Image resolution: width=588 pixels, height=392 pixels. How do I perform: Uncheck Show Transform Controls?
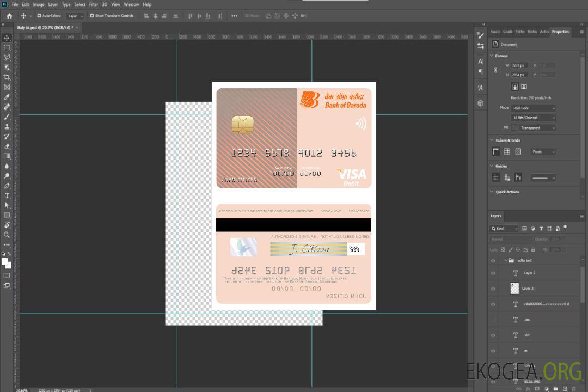(x=92, y=16)
